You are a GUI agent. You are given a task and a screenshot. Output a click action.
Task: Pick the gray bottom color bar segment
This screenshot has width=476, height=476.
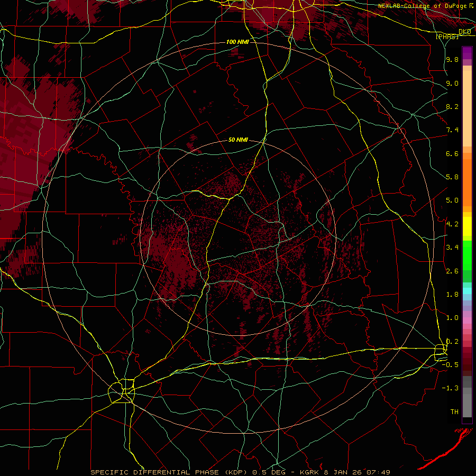click(467, 405)
